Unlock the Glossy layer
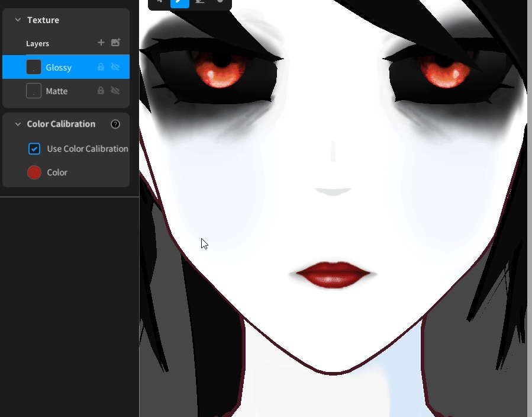532x417 pixels. coord(101,66)
